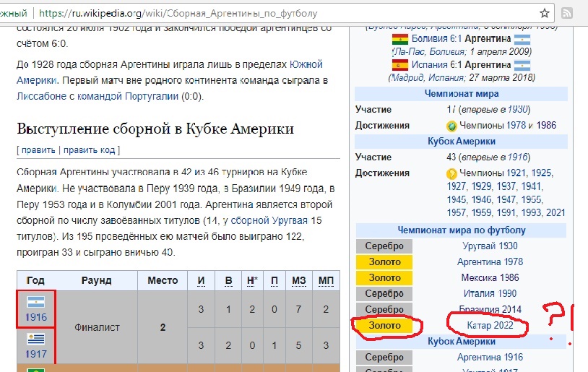The height and width of the screenshot is (372, 588).
Task: Open the командой Португалии link
Action: (128, 96)
